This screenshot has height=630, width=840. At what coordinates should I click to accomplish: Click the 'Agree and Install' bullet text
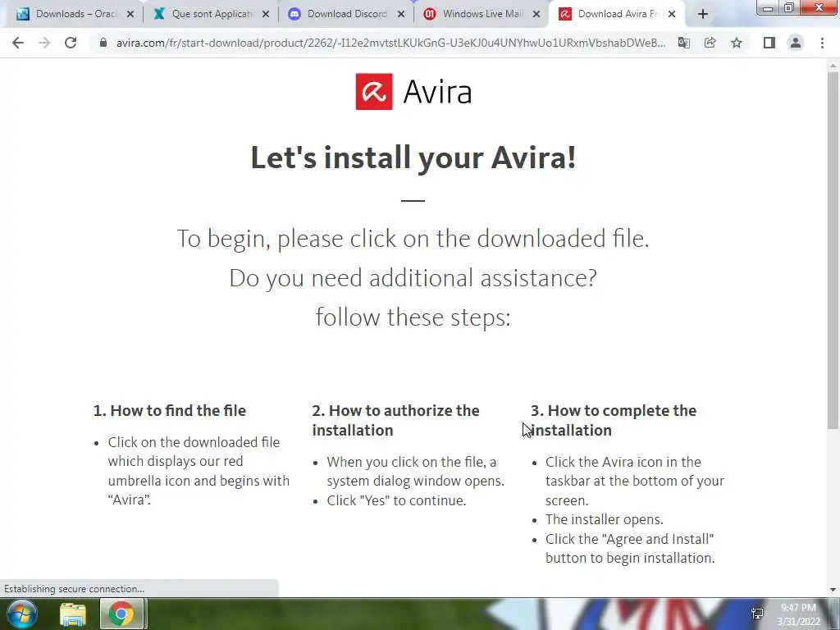point(630,549)
